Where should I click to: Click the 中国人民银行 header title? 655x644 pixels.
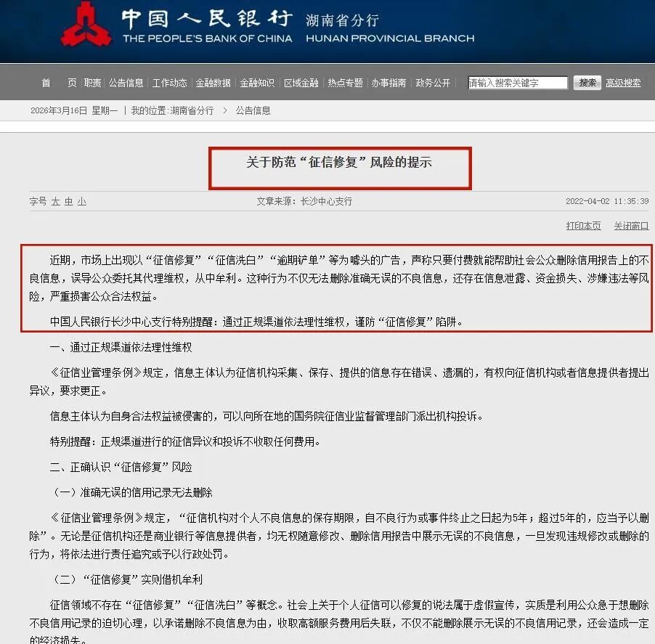tap(207, 19)
